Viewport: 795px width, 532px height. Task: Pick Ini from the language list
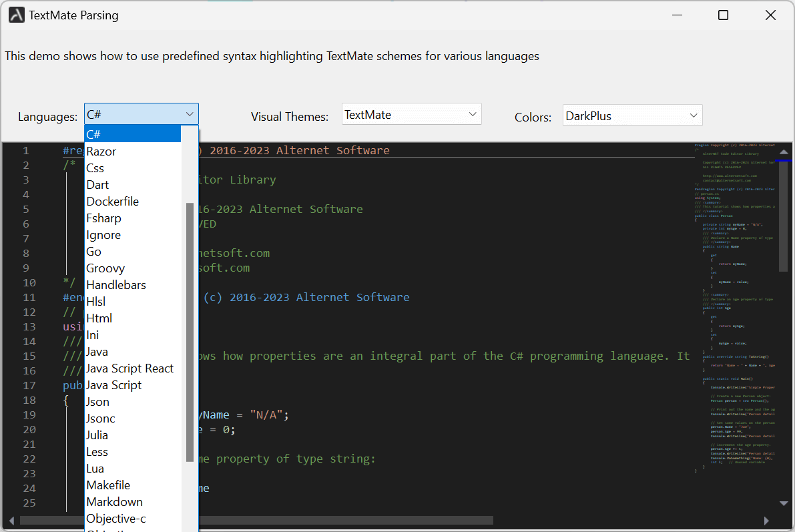(133, 334)
